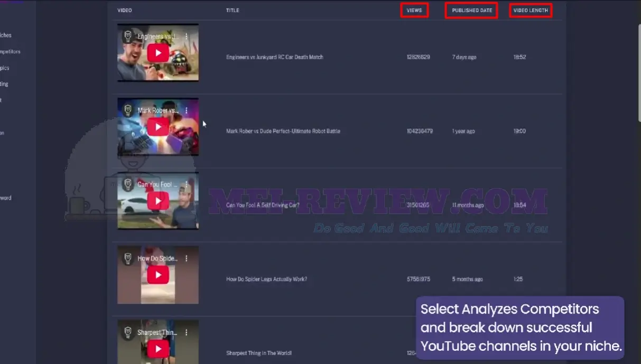Select title 'How Do Spider Legs Actually Work?'
Viewport: 641px width, 364px height.
click(x=266, y=279)
